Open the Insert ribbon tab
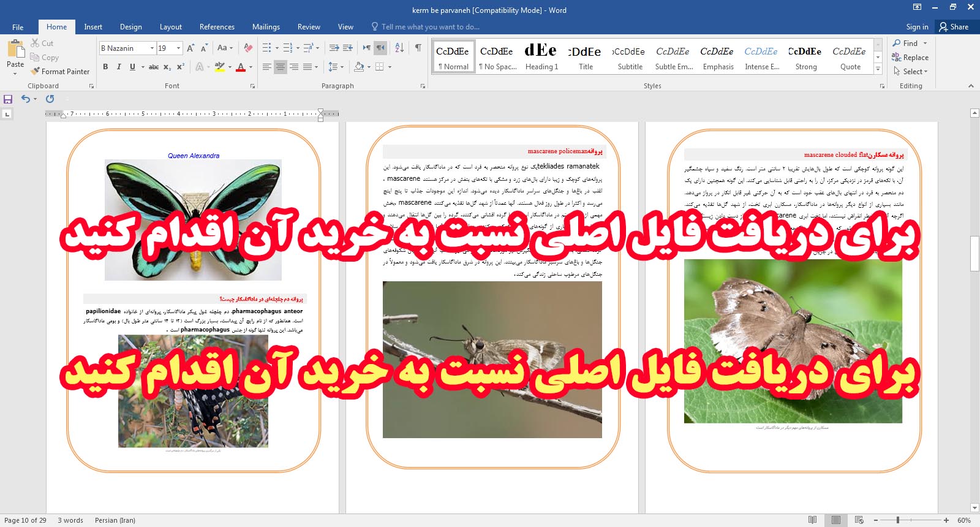 [x=93, y=27]
